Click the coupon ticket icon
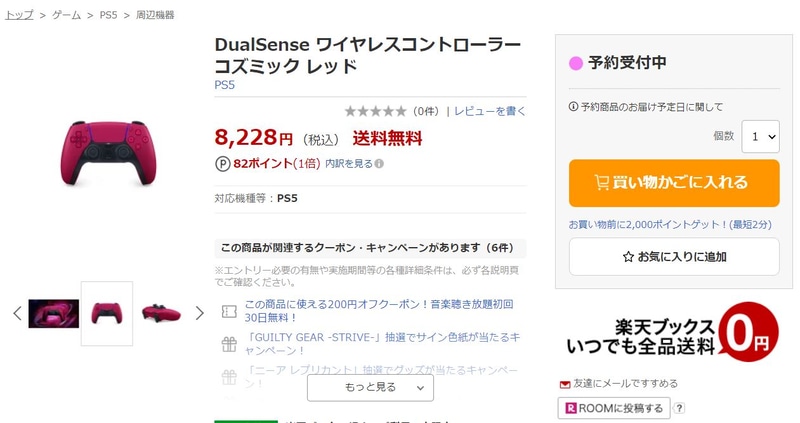This screenshot has height=423, width=800. click(229, 312)
